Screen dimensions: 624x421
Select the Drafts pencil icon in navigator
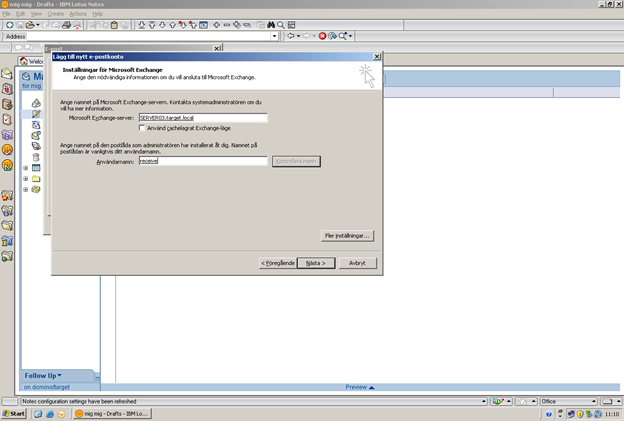click(x=36, y=114)
